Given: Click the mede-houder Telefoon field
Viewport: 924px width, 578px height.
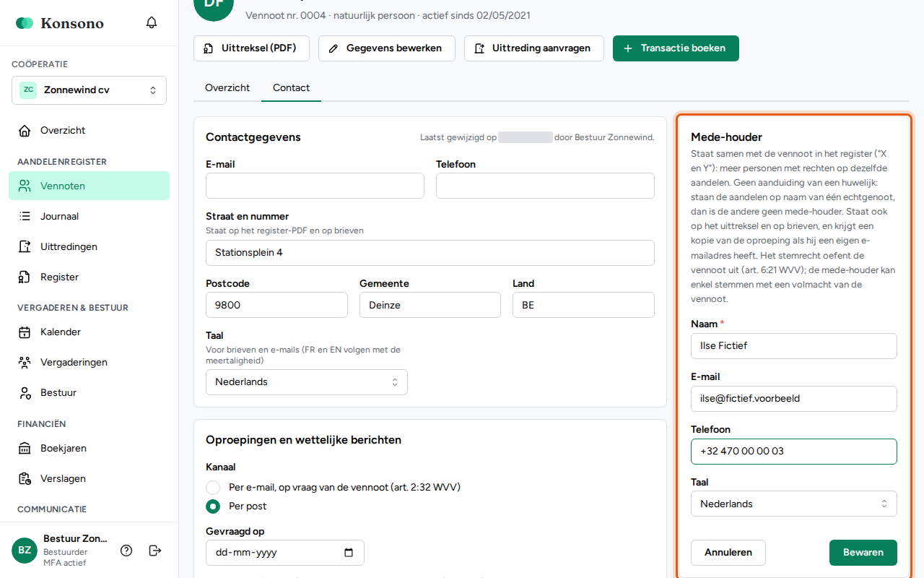Looking at the screenshot, I should pyautogui.click(x=793, y=452).
